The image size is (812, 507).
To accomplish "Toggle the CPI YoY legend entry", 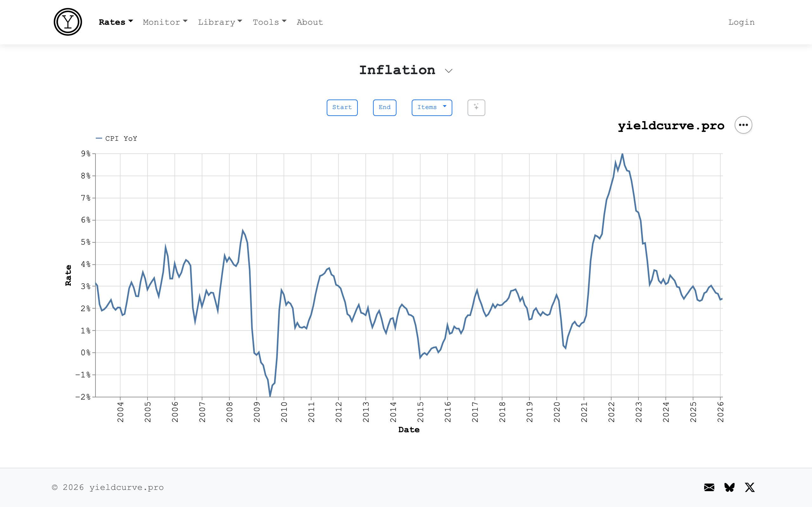I will pos(117,138).
